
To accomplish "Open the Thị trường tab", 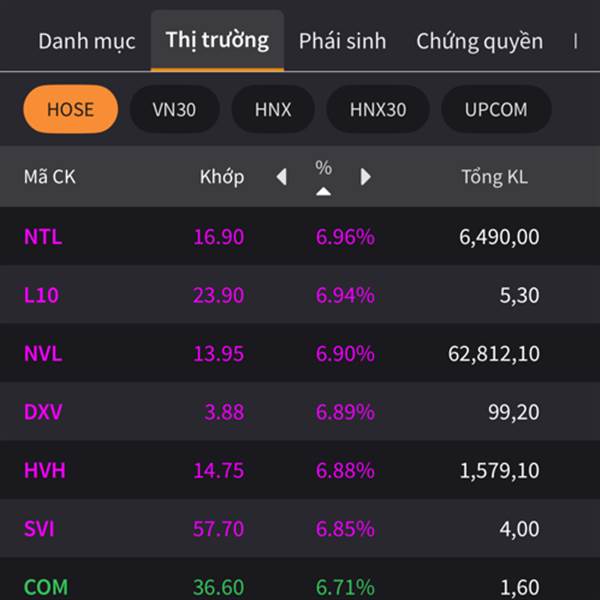I will [x=217, y=41].
